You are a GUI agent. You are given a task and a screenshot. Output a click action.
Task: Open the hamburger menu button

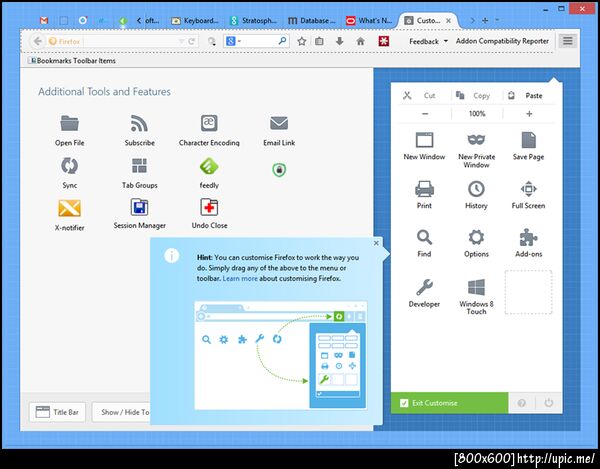[x=568, y=41]
